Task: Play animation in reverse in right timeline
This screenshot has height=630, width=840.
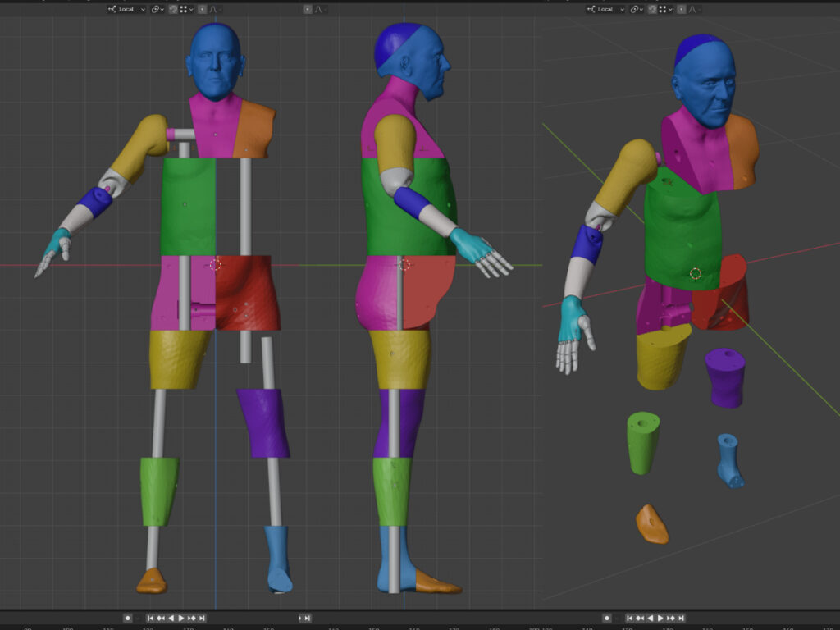Action: 651,618
